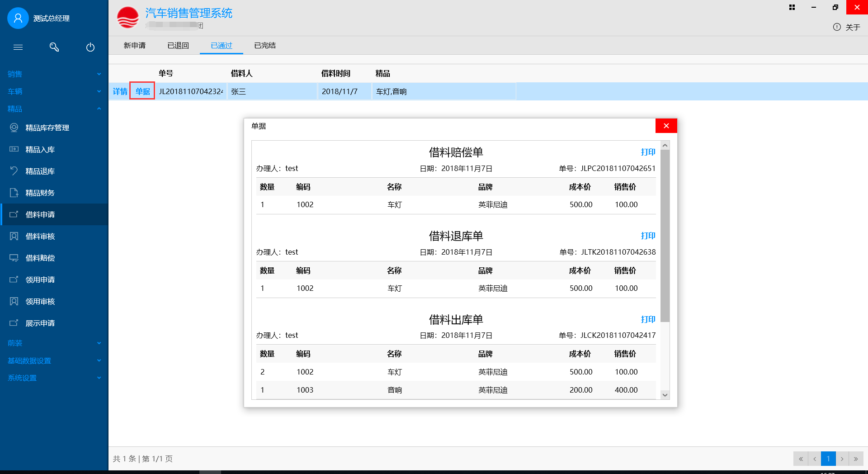
Task: Click 详情 link for the 张三 record
Action: pyautogui.click(x=120, y=91)
